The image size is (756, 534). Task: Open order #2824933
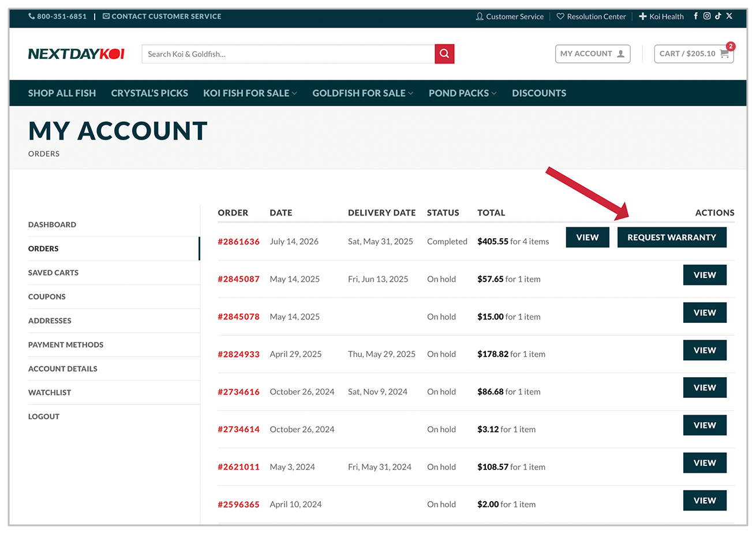tap(238, 354)
